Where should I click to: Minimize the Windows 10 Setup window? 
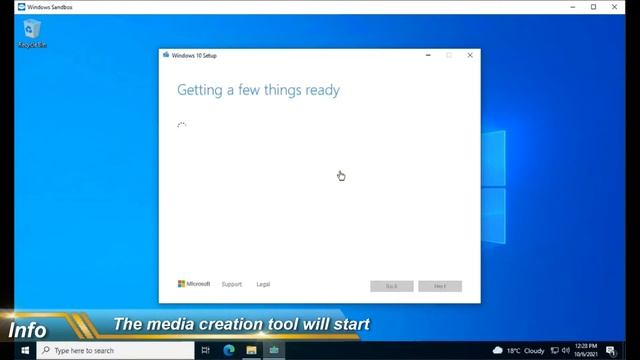[428, 55]
